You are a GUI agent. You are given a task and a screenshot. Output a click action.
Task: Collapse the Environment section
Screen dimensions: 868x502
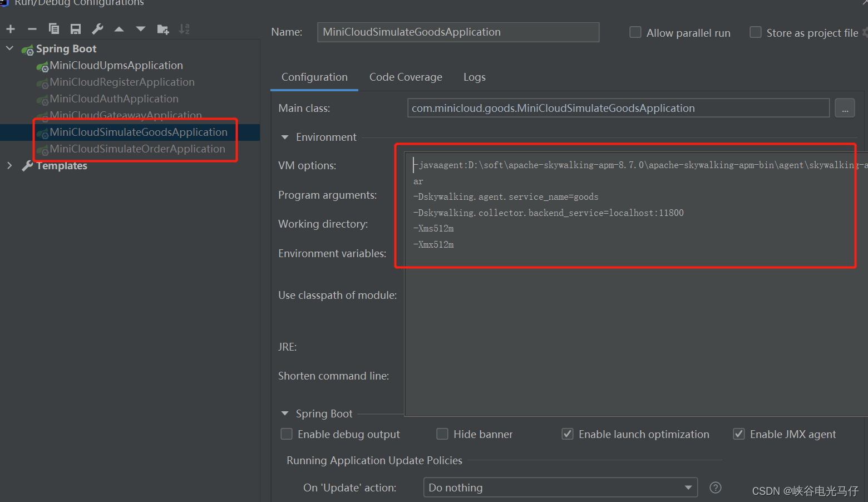tap(285, 137)
